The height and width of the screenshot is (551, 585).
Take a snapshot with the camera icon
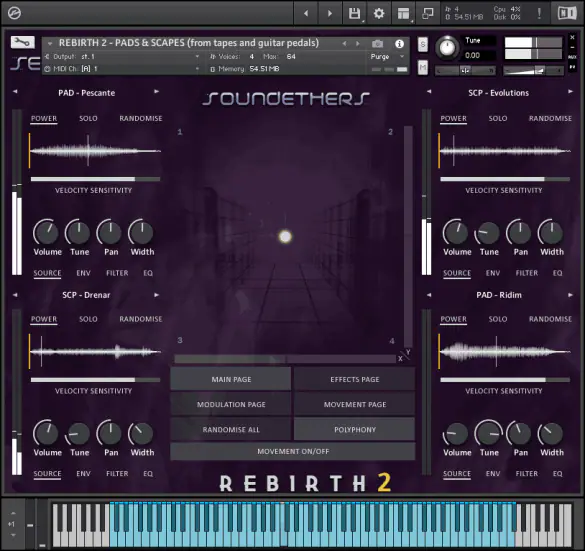[x=378, y=44]
